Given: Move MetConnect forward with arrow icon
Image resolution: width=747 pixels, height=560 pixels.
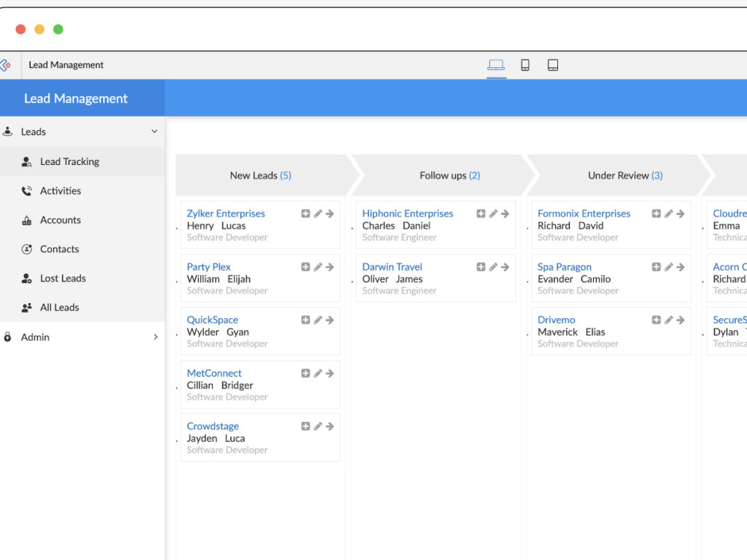Looking at the screenshot, I should 329,373.
